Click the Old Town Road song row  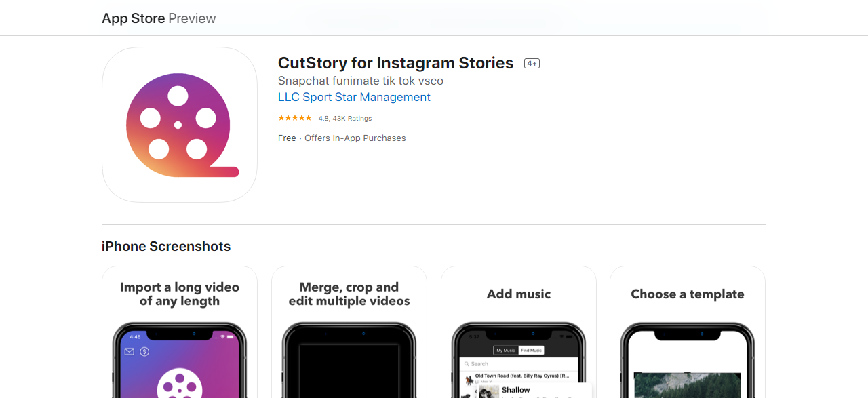pyautogui.click(x=522, y=377)
